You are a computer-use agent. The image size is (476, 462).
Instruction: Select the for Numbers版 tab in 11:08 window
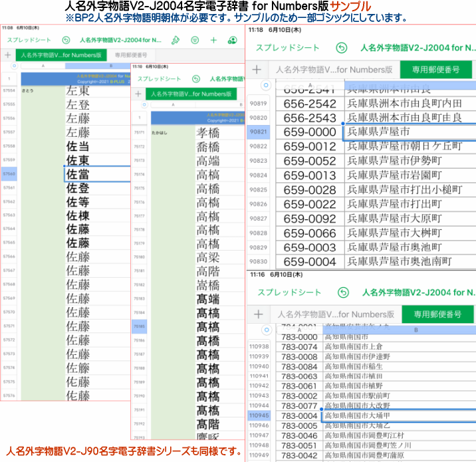click(61, 55)
